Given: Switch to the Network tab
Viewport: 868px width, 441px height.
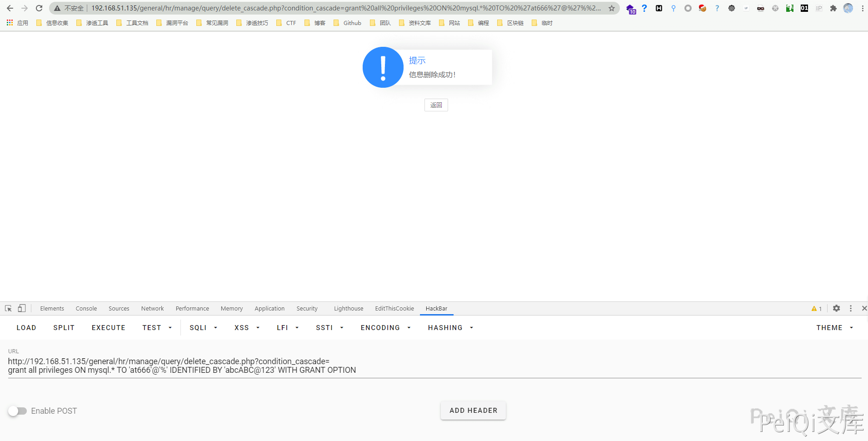Looking at the screenshot, I should (x=153, y=308).
